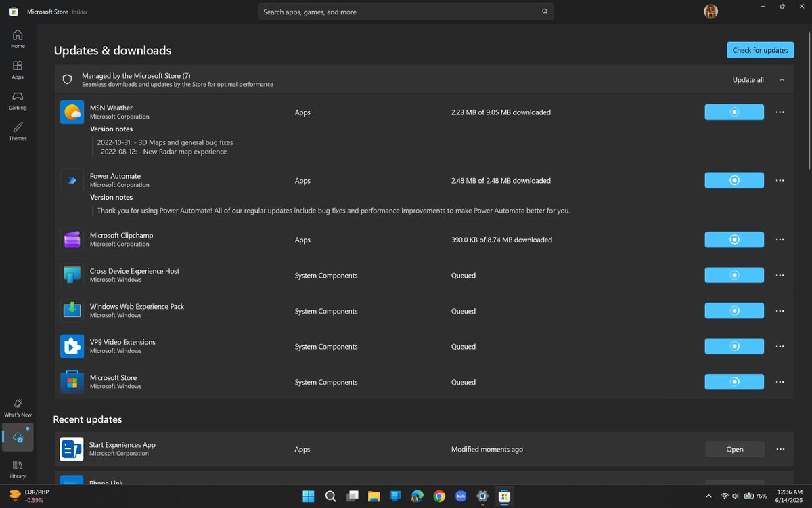The width and height of the screenshot is (812, 508).
Task: Open more options for Start Experiences App
Action: pos(780,449)
